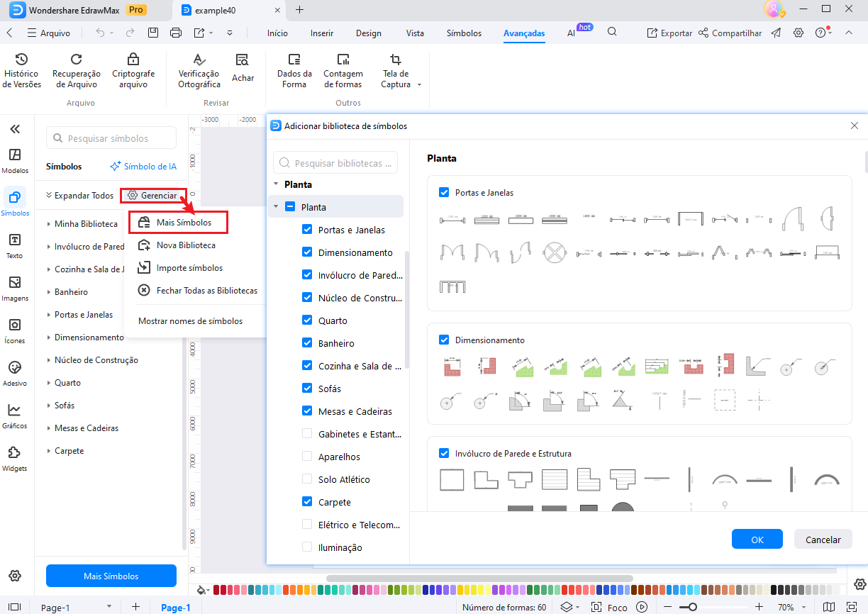Viewport: 868px width, 614px height.
Task: Open the Inserir ribbon tab
Action: click(x=322, y=33)
